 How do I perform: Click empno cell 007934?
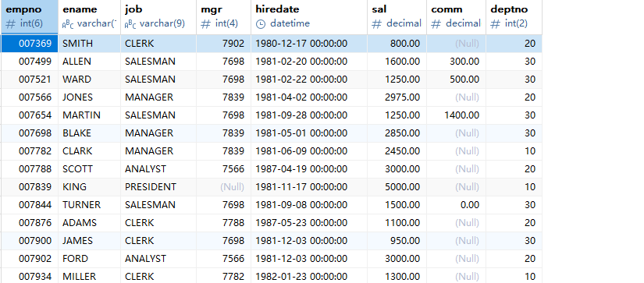click(x=30, y=277)
